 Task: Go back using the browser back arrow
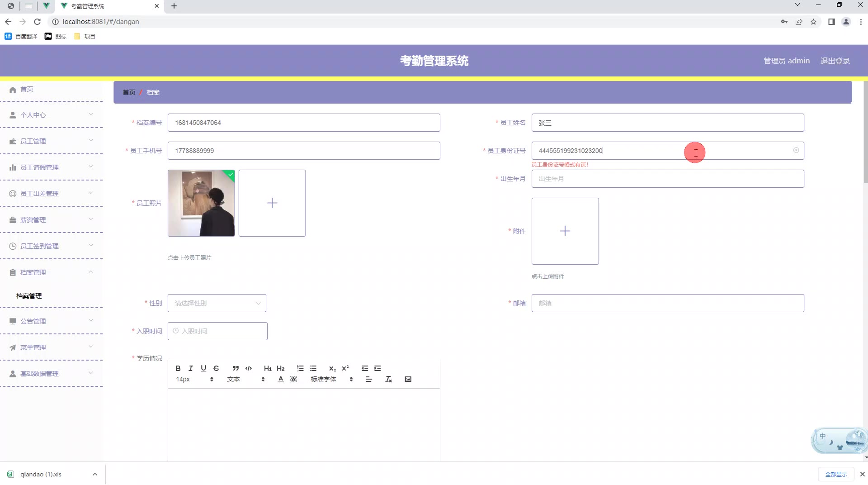tap(8, 22)
